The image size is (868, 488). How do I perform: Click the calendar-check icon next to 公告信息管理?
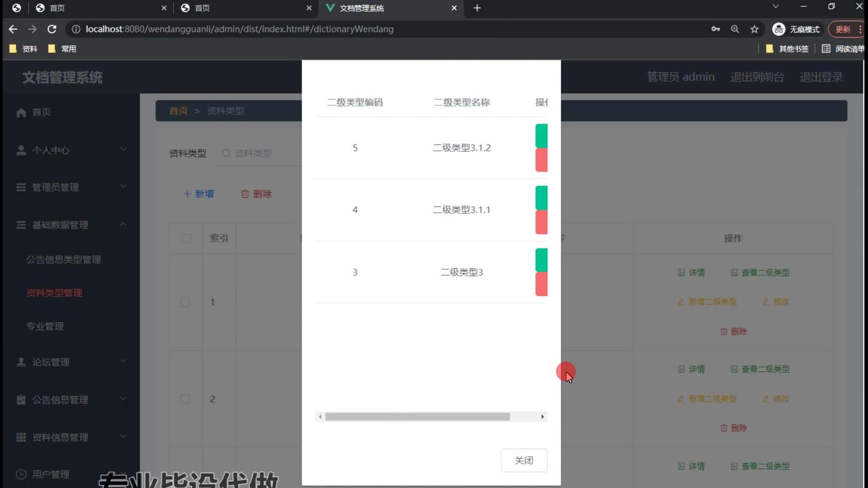click(x=21, y=400)
